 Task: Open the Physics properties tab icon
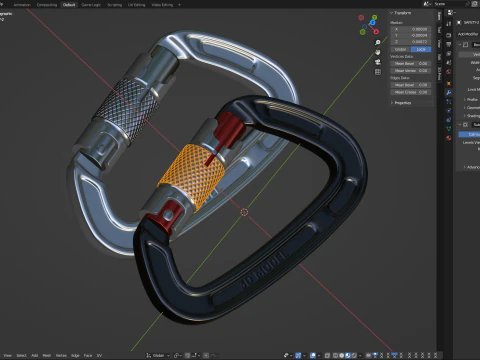(x=449, y=110)
